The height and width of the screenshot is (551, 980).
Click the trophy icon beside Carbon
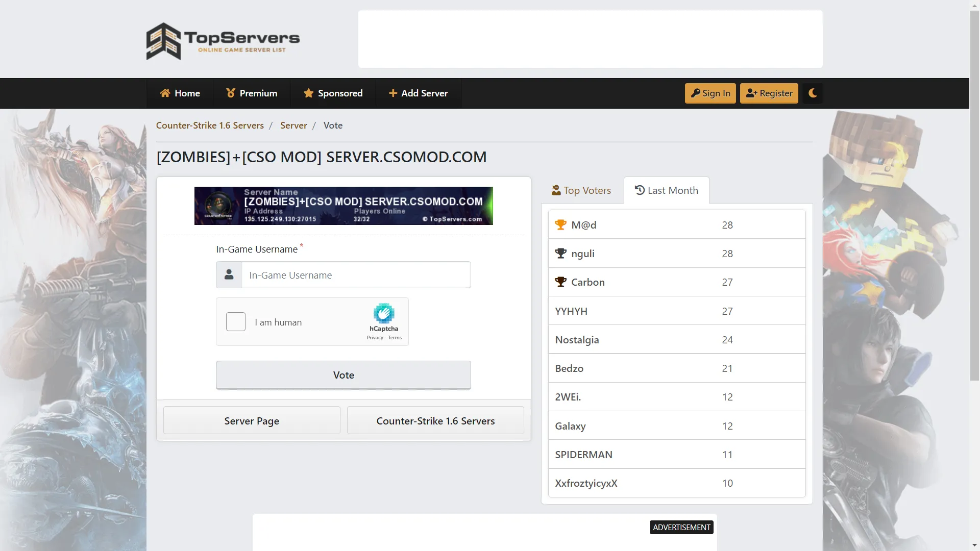[560, 282]
